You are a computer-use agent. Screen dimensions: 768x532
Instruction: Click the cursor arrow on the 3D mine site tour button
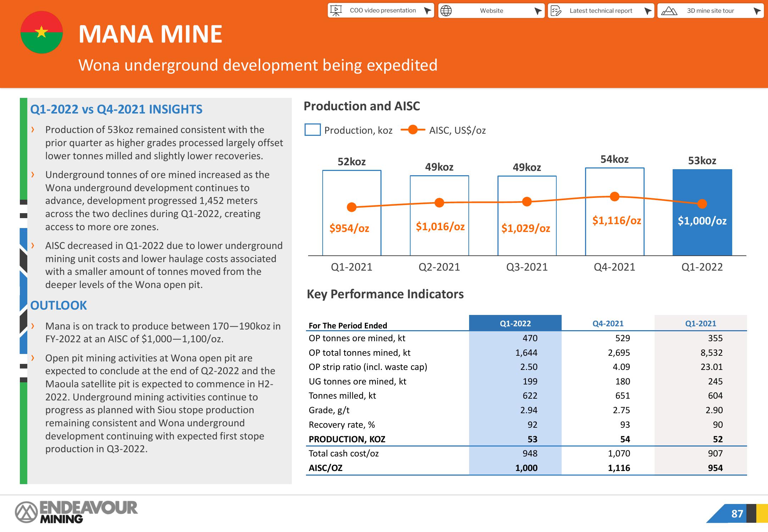click(757, 11)
